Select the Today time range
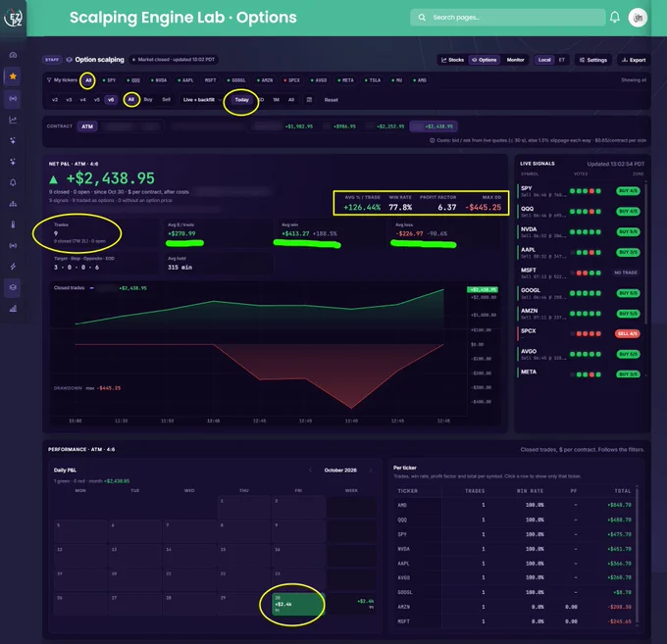The image size is (667, 644). [241, 100]
